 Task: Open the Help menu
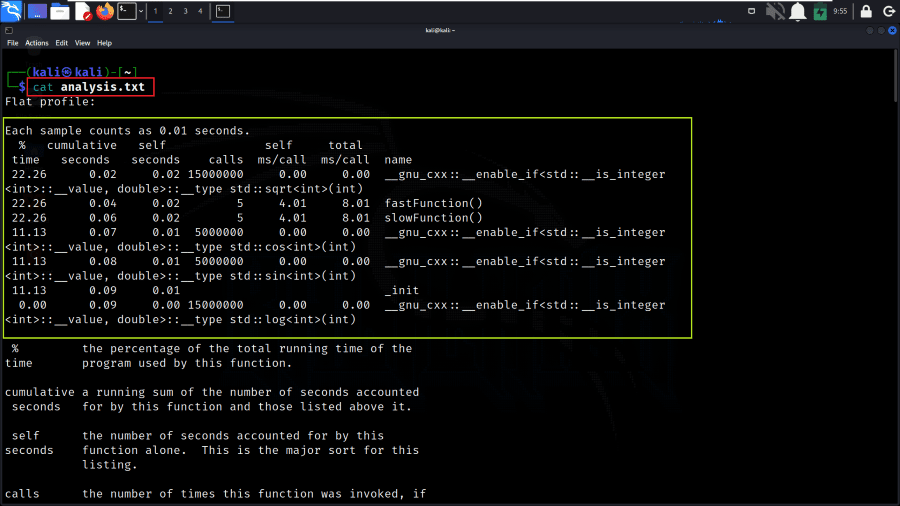tap(104, 43)
